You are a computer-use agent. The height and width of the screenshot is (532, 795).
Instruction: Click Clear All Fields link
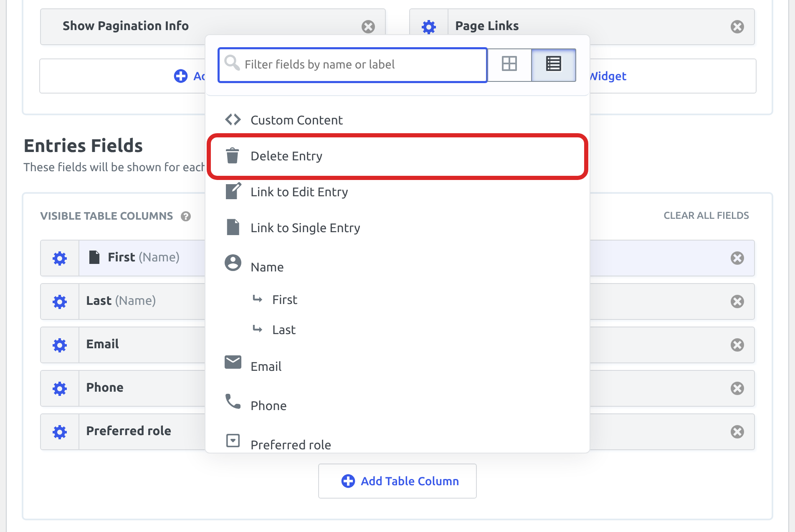(706, 215)
